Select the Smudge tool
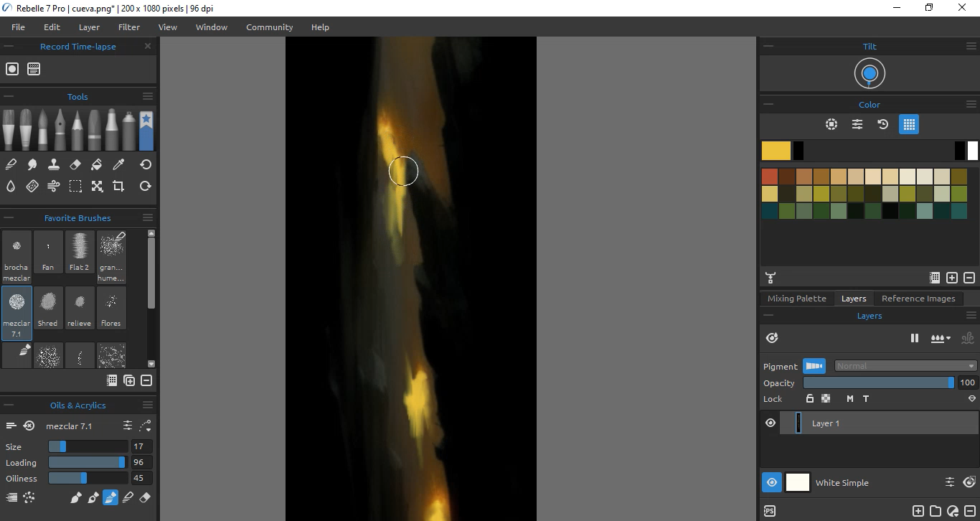Screen dimensions: 980x521 pyautogui.click(x=32, y=164)
